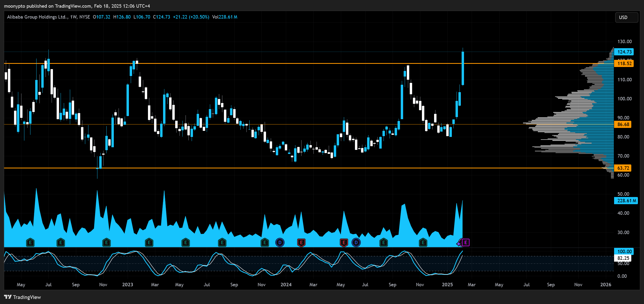
Task: Open the earnings E marker near February 2023
Action: [x=149, y=242]
